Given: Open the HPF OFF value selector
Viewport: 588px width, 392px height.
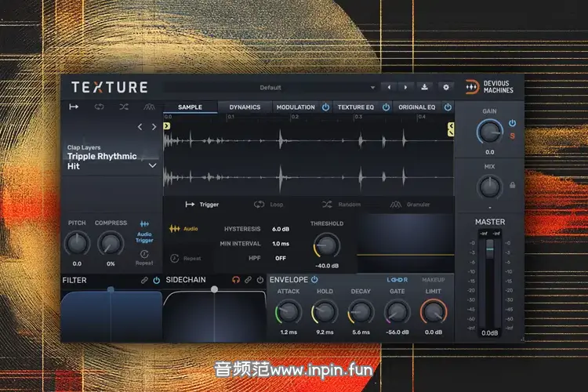Looking at the screenshot, I should (x=281, y=258).
